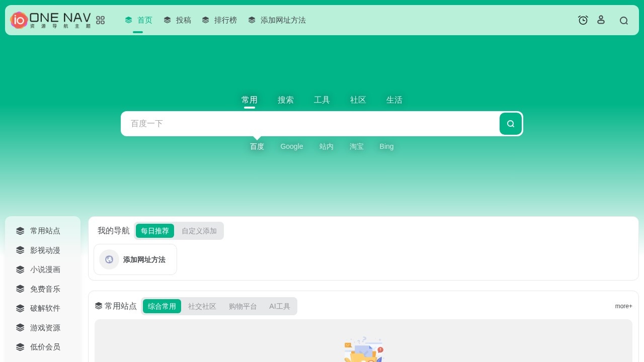Submit search with the green magnifier button
The height and width of the screenshot is (362, 644).
tap(511, 124)
